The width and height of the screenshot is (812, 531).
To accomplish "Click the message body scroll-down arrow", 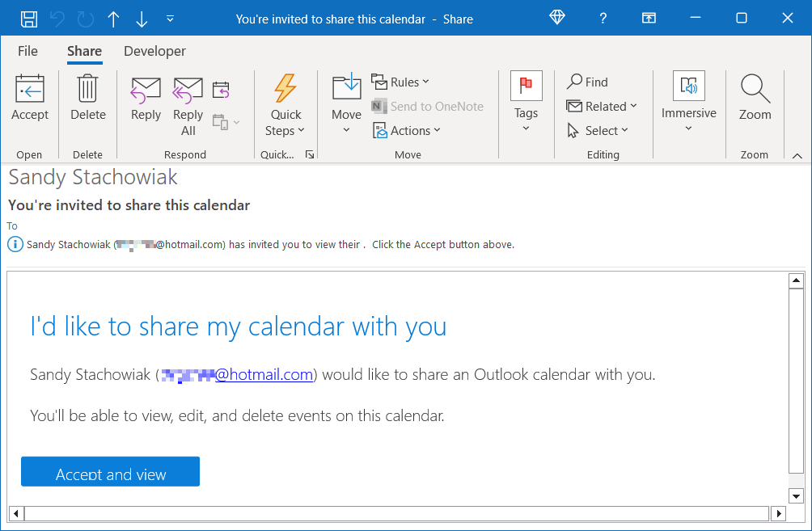I will click(796, 495).
